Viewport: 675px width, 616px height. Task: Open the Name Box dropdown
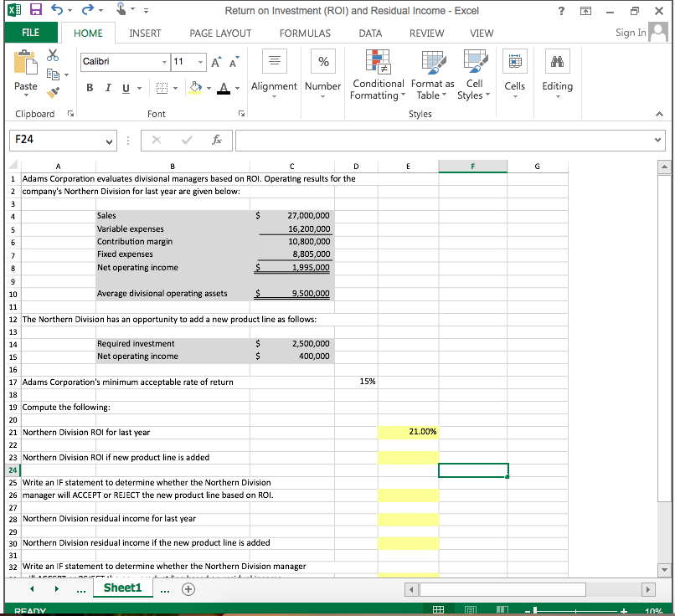[110, 140]
